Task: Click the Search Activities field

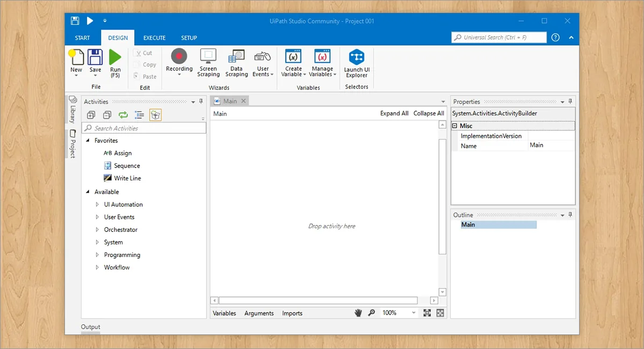Action: [144, 128]
